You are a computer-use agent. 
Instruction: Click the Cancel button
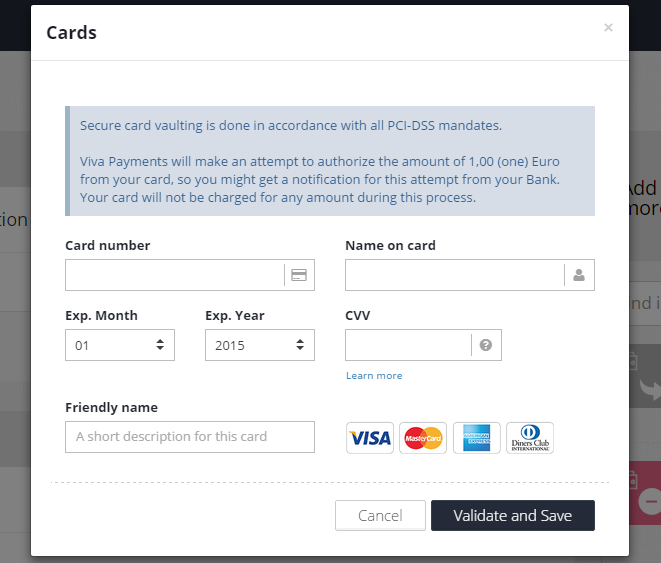click(380, 515)
